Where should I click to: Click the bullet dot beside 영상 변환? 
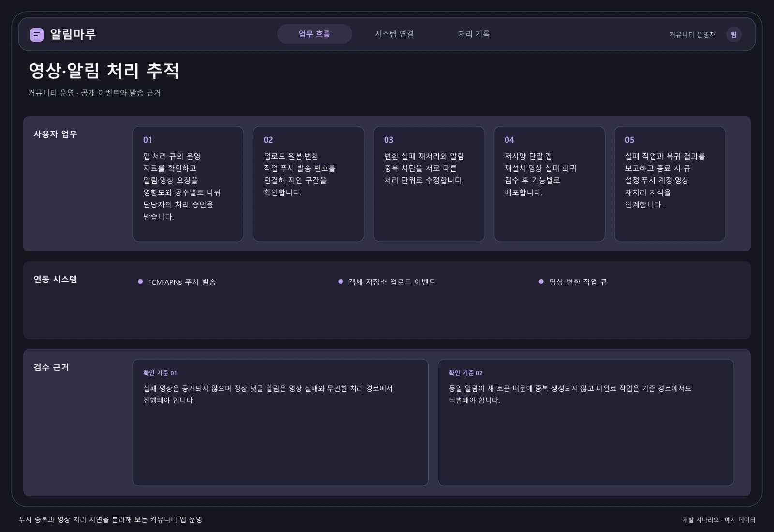click(541, 281)
